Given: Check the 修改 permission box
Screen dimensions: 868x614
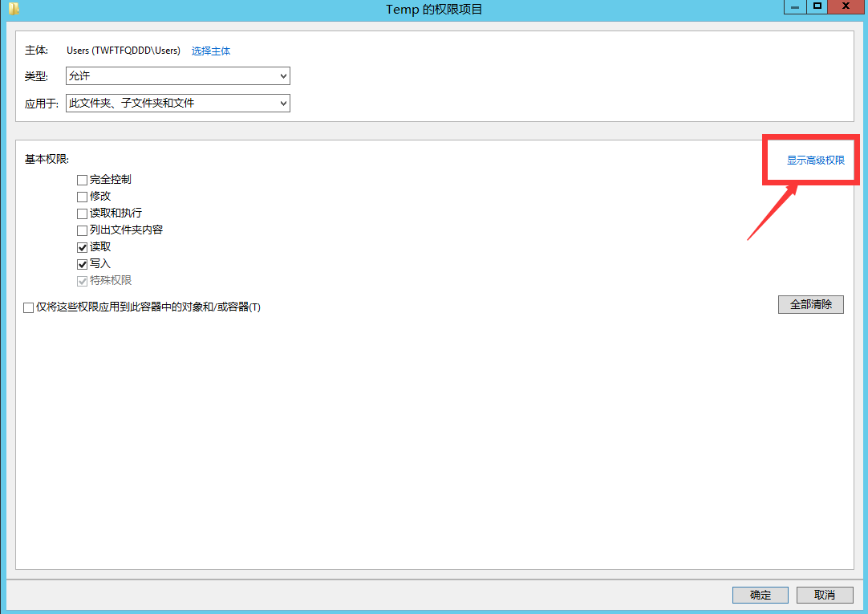Looking at the screenshot, I should 82,197.
